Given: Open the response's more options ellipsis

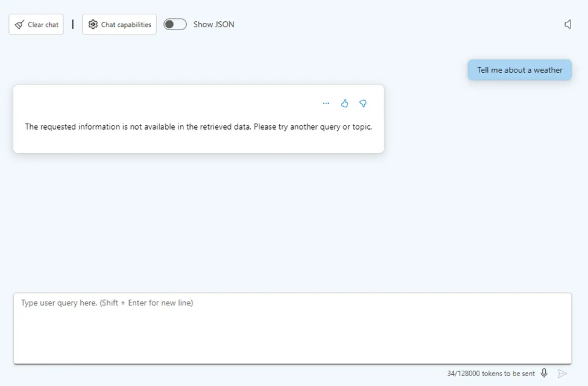Looking at the screenshot, I should tap(326, 104).
